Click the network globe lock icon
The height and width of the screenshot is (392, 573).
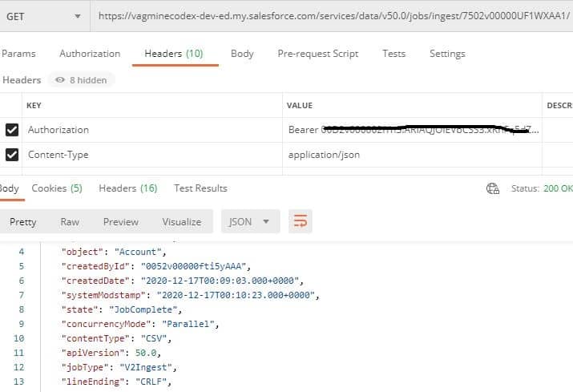pyautogui.click(x=493, y=188)
